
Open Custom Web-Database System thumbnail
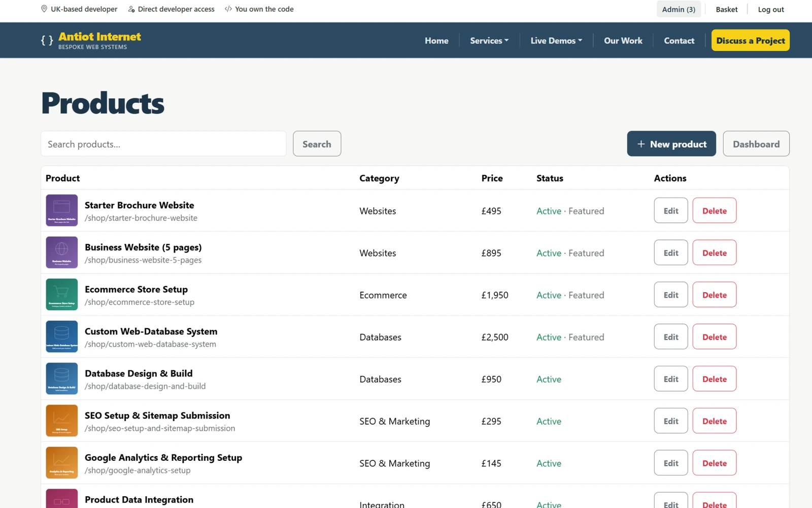point(62,337)
